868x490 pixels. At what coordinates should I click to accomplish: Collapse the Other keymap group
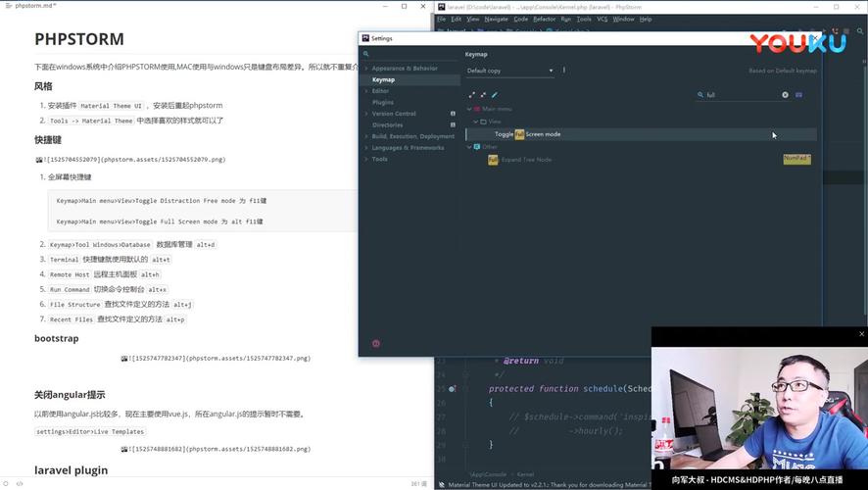pyautogui.click(x=469, y=147)
